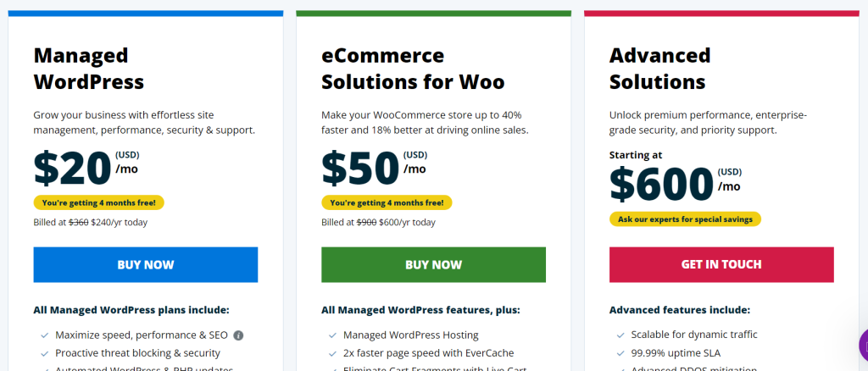Click the 4 months free badge under $20
The image size is (868, 371).
pos(99,202)
